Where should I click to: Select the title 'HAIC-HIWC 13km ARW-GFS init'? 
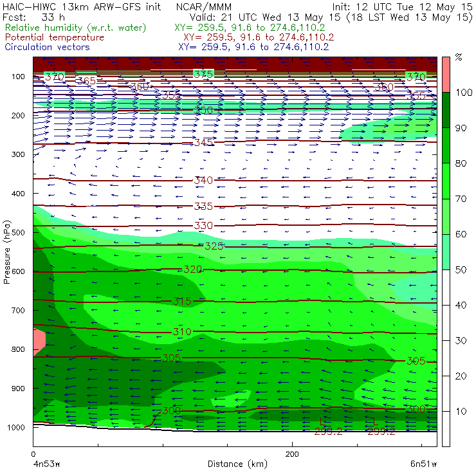pyautogui.click(x=82, y=6)
